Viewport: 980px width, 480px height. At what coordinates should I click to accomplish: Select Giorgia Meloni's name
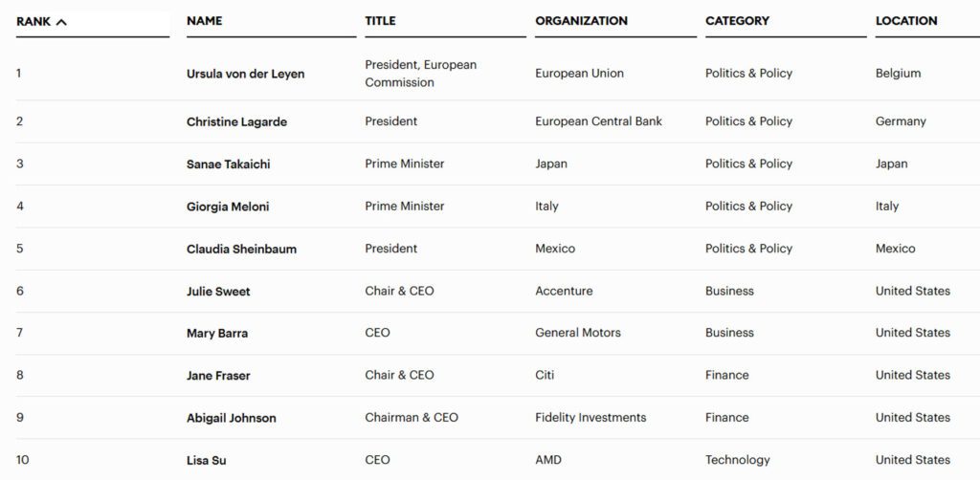227,207
